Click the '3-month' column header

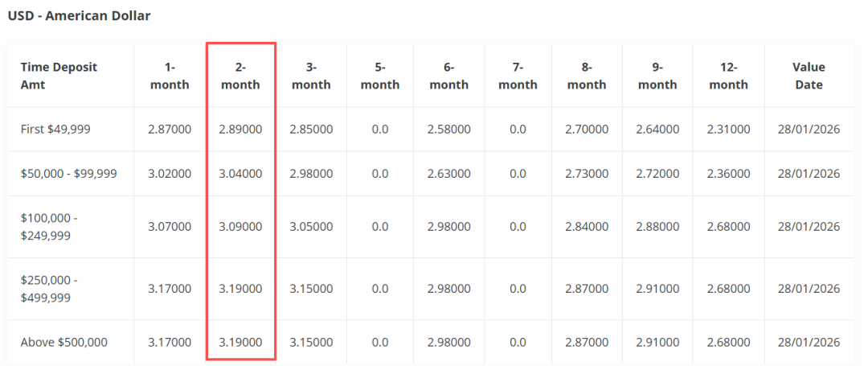pos(311,76)
